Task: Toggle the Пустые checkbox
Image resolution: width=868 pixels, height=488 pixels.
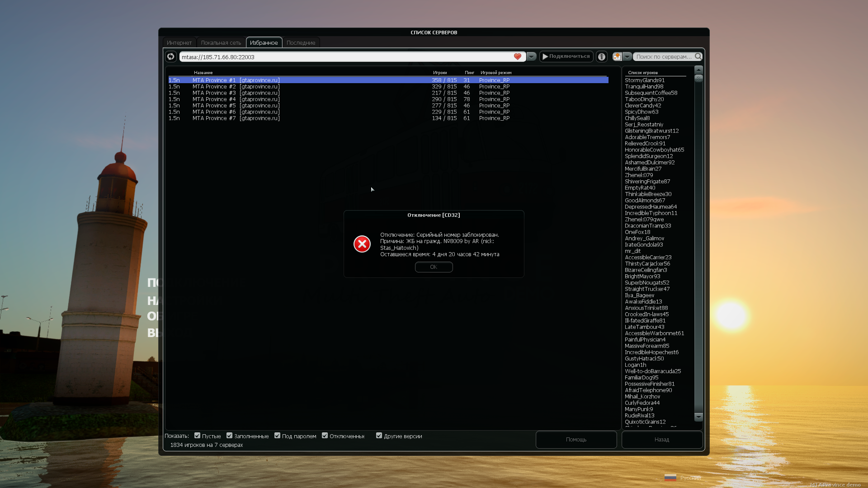Action: point(197,436)
